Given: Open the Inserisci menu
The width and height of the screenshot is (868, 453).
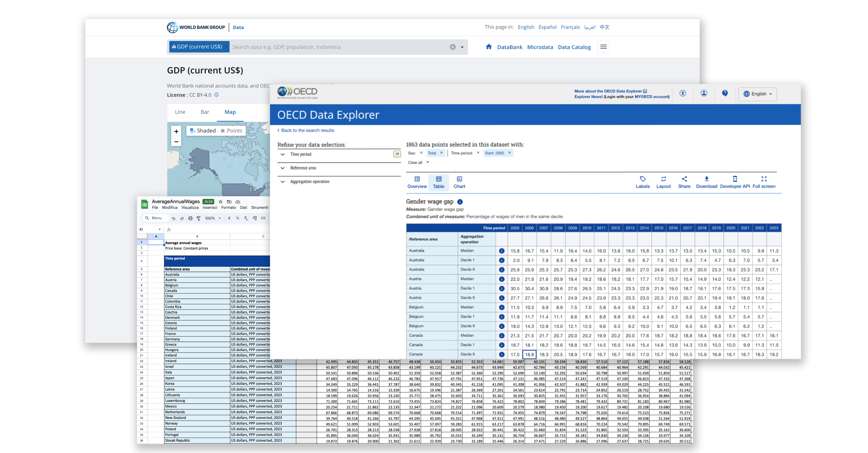Looking at the screenshot, I should coord(210,207).
